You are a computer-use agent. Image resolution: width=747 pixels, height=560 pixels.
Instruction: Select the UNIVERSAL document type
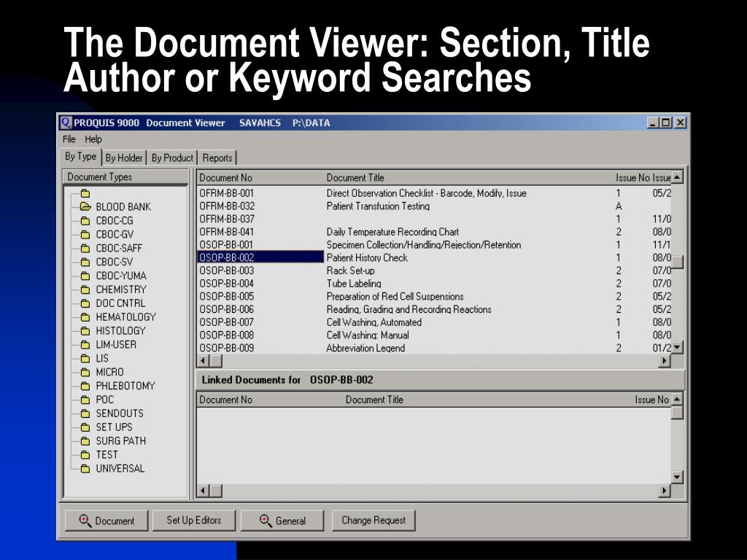[x=120, y=469]
